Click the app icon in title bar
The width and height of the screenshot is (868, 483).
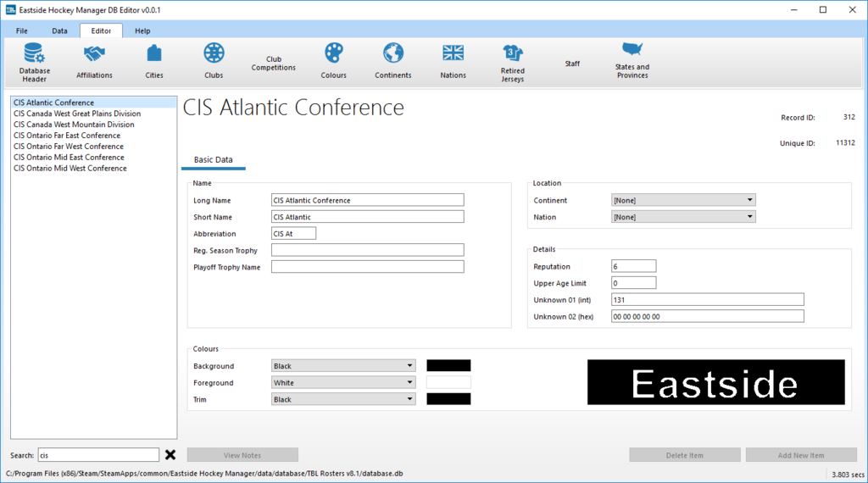(10, 10)
